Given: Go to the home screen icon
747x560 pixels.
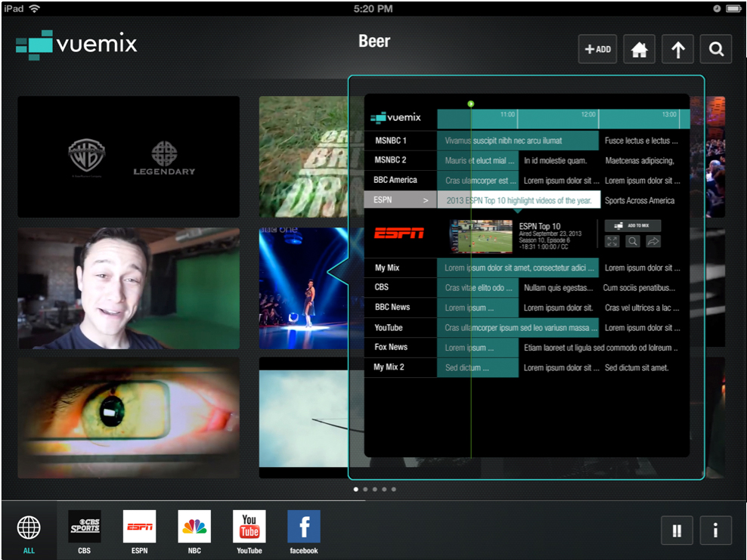Looking at the screenshot, I should click(x=640, y=49).
